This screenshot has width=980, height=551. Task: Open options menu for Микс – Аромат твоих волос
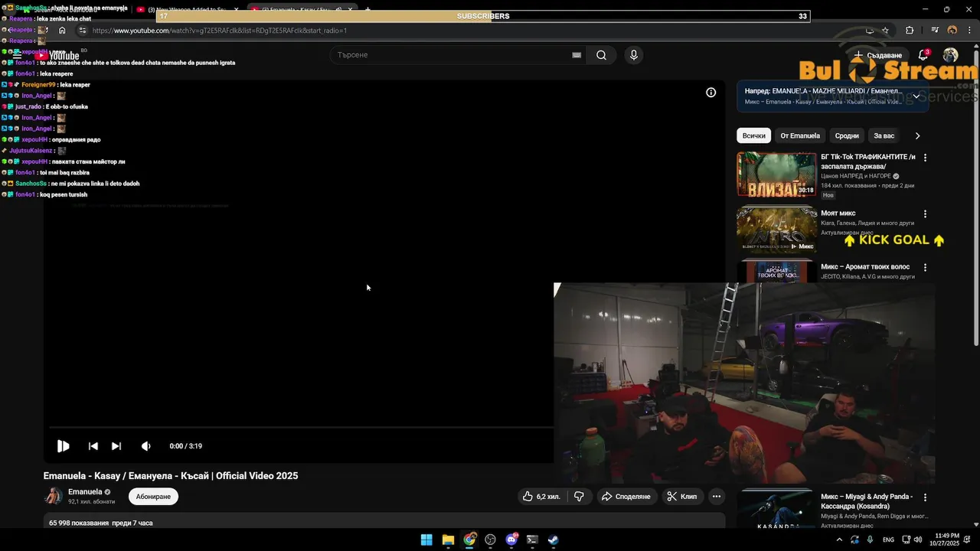click(x=925, y=268)
